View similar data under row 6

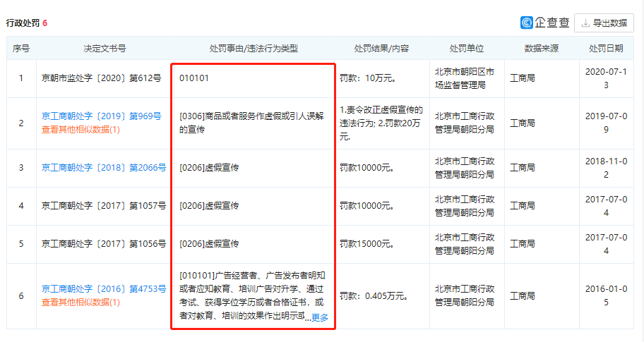[x=80, y=302]
